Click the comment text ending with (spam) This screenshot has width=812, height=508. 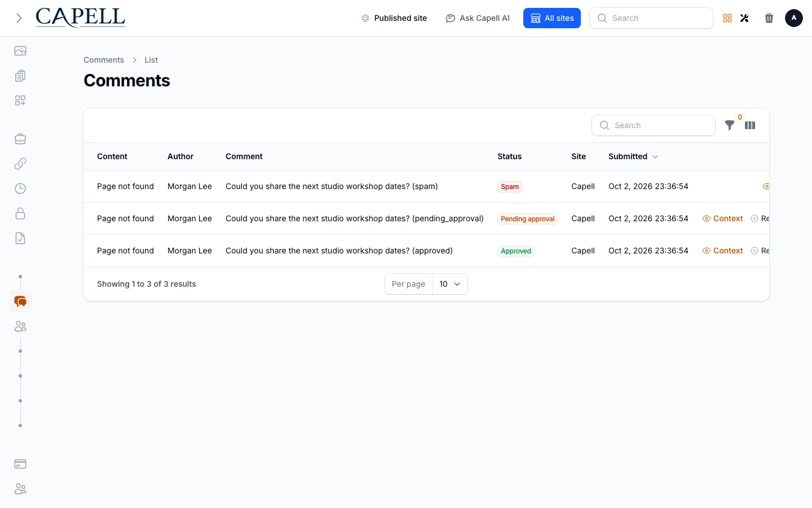click(x=332, y=186)
